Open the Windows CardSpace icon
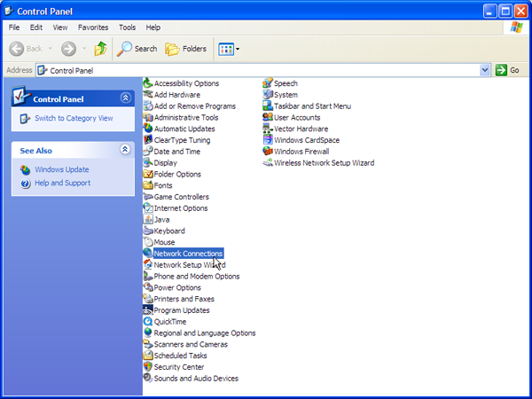This screenshot has height=399, width=532. [268, 140]
